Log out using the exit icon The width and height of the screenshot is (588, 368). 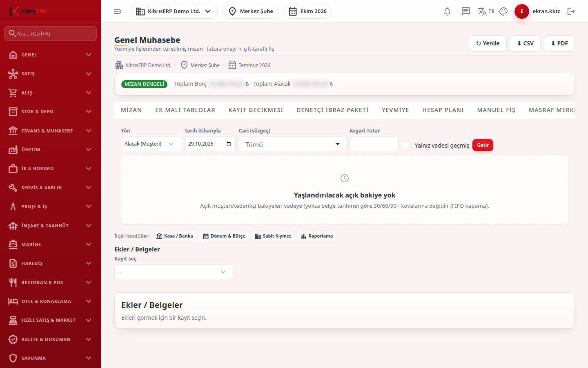pyautogui.click(x=571, y=11)
